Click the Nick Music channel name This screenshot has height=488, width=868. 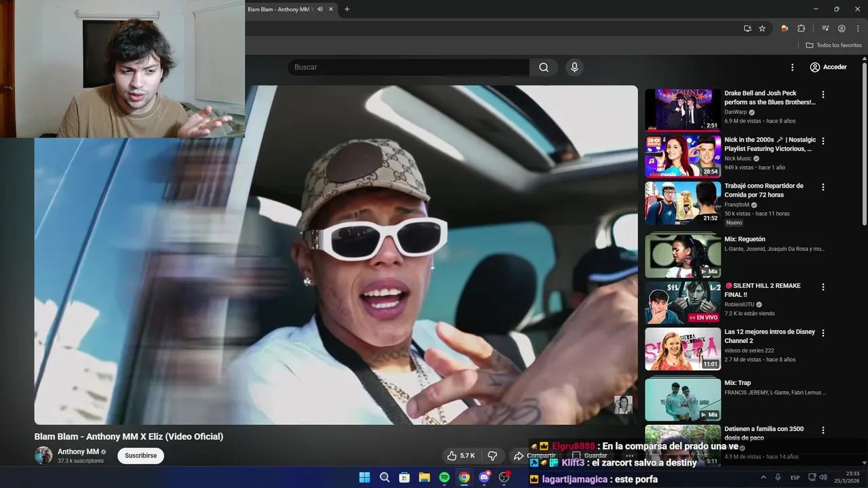(x=738, y=159)
